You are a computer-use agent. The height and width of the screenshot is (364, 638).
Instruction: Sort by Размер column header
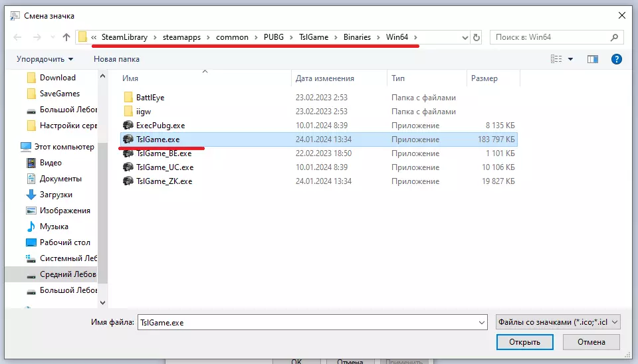[x=484, y=78]
